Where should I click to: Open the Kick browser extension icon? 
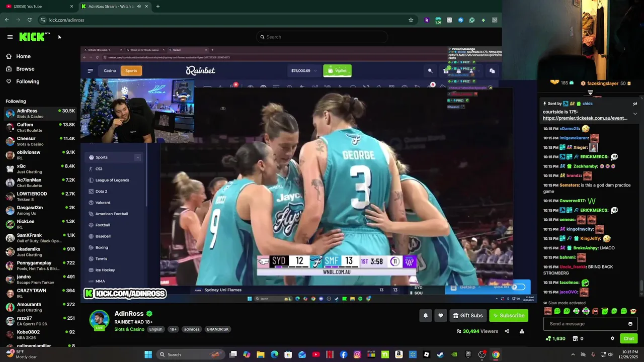tap(427, 20)
